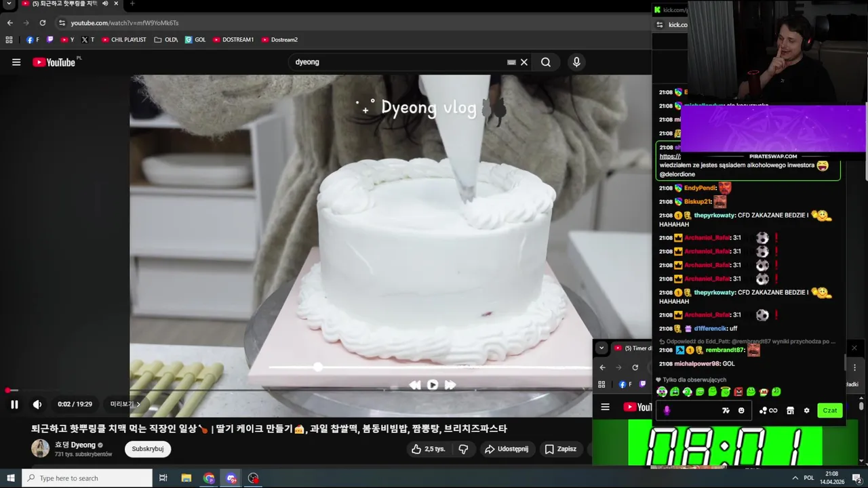Open the YouTube guide hamburger menu
Screen dimensions: 868x488
16,62
